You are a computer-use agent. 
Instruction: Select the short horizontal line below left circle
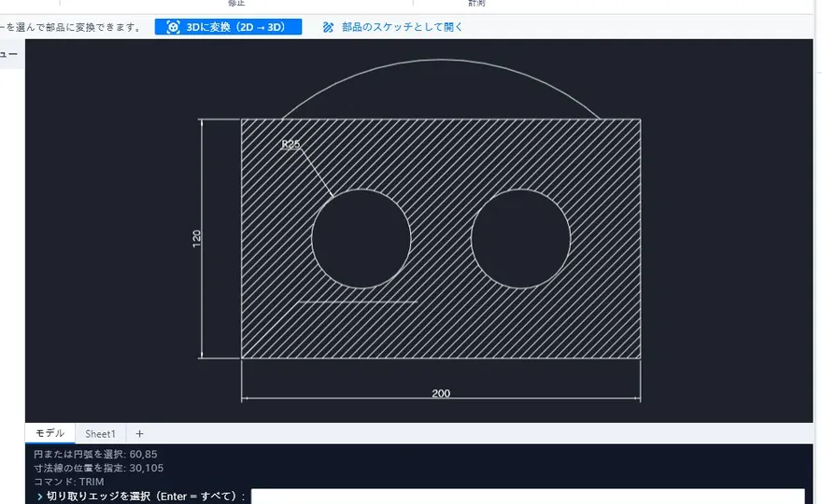pos(358,301)
